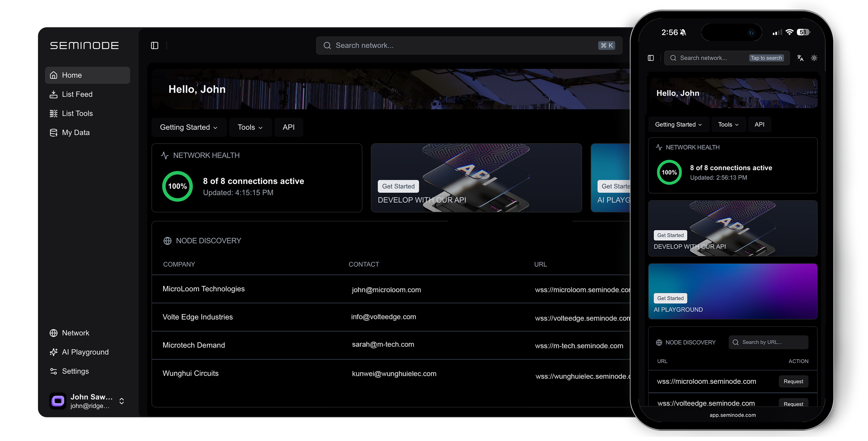Image resolution: width=868 pixels, height=441 pixels.
Task: Click info@volteedge.com contact
Action: (384, 317)
